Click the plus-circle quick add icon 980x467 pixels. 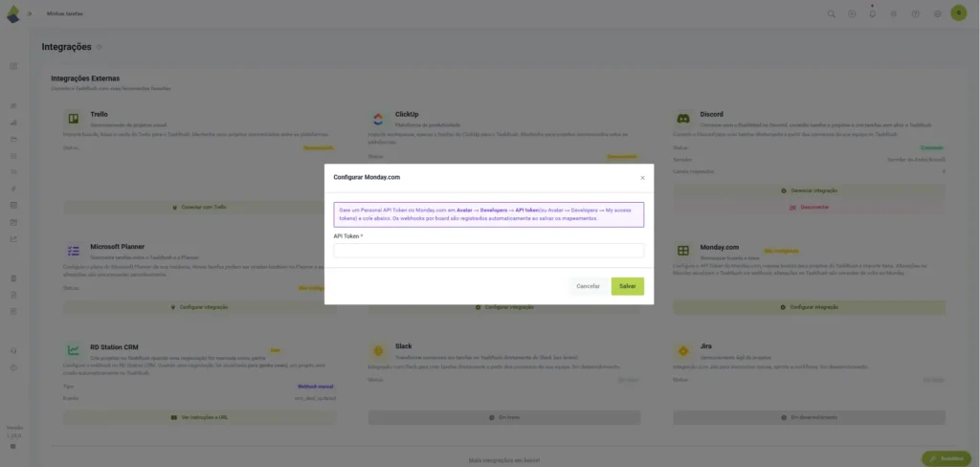point(851,13)
